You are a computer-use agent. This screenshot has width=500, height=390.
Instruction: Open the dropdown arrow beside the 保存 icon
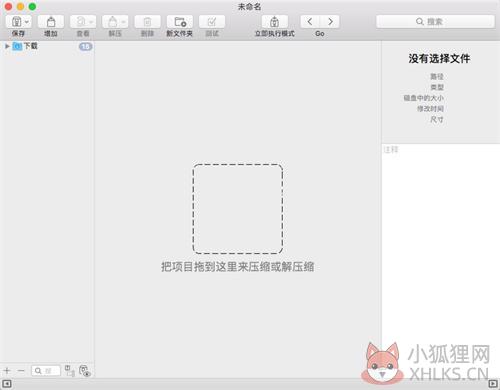tap(27, 22)
